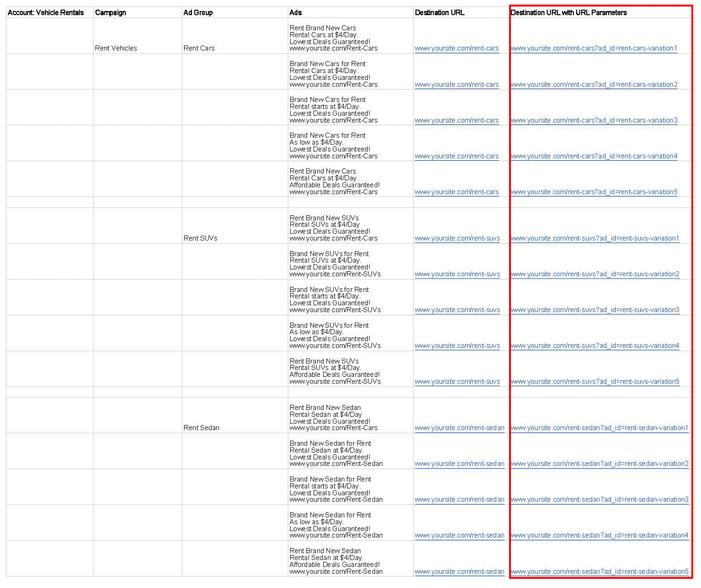Image resolution: width=701 pixels, height=588 pixels.
Task: Open plain rent-cars URL in the cars-variation5 row
Action: [x=457, y=192]
